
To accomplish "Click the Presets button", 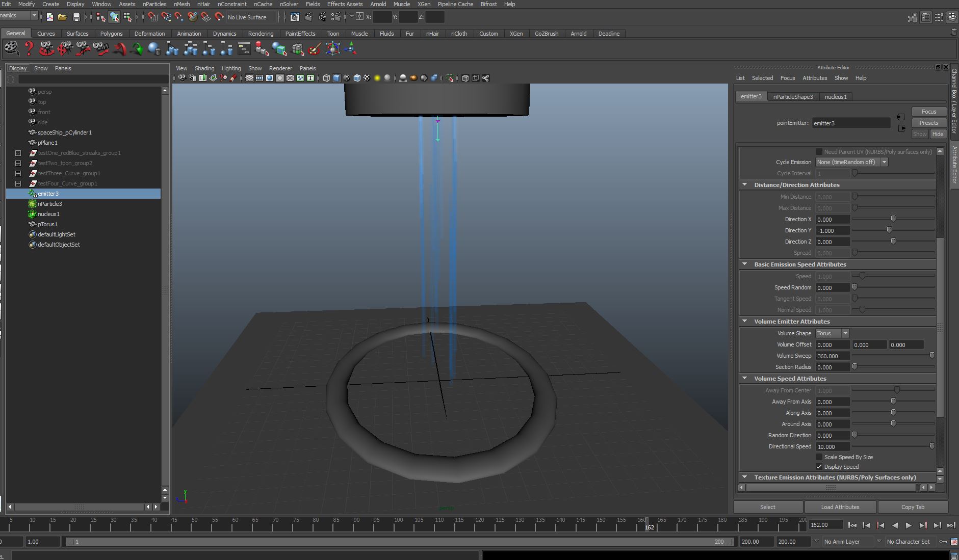I will pos(928,123).
